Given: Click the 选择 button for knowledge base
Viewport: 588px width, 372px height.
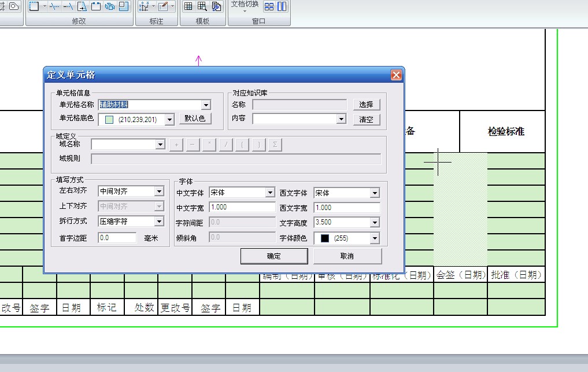Looking at the screenshot, I should [x=366, y=105].
